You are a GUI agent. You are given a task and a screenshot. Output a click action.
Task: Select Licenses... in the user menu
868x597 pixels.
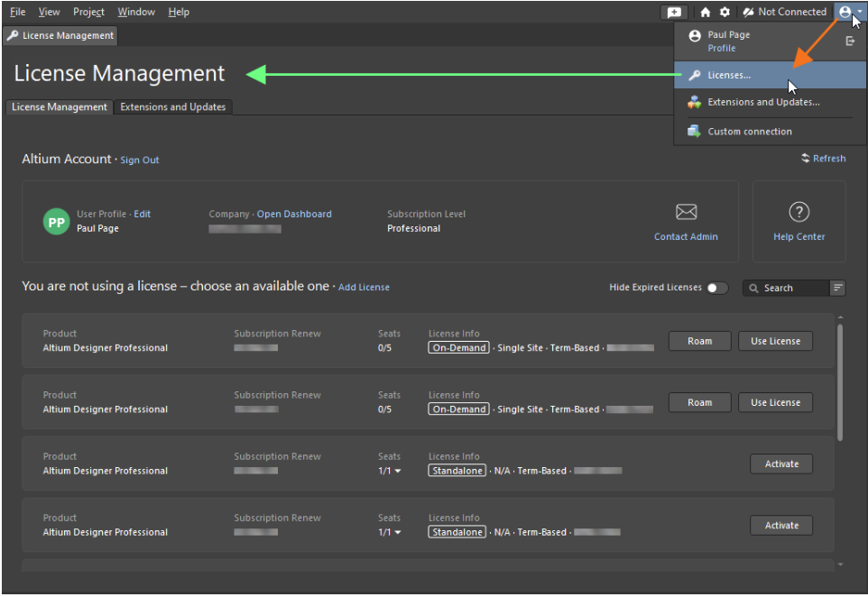[x=770, y=75]
